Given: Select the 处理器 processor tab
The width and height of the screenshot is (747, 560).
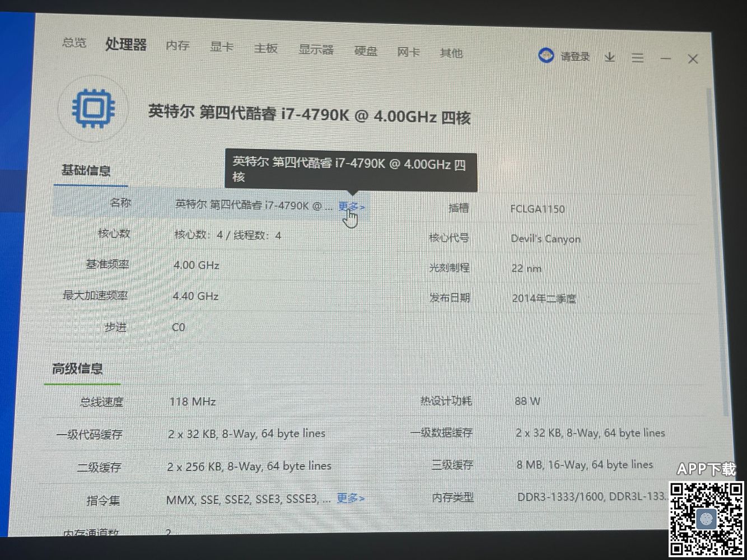Looking at the screenshot, I should click(126, 44).
